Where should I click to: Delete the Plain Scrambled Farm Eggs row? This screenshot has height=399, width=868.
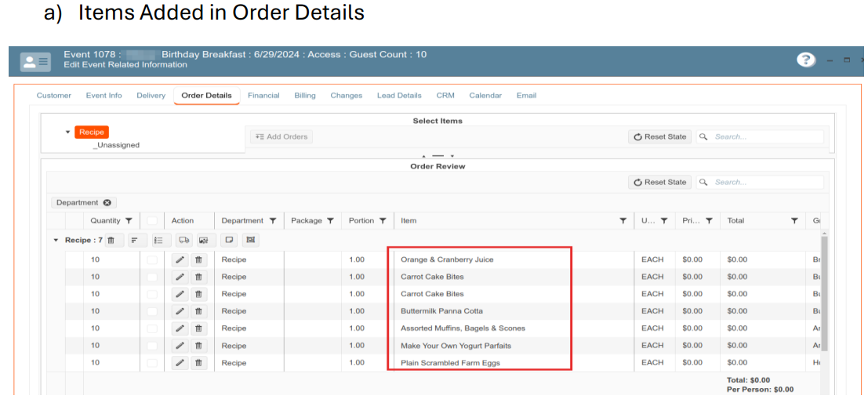pyautogui.click(x=199, y=363)
